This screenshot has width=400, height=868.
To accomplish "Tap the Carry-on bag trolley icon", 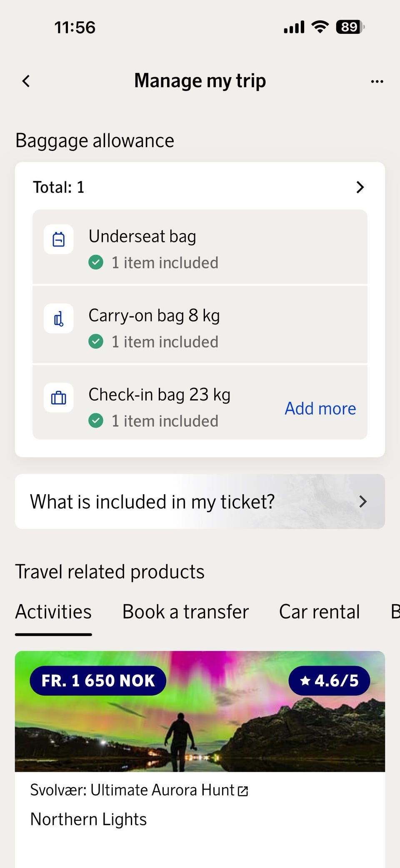I will (59, 319).
